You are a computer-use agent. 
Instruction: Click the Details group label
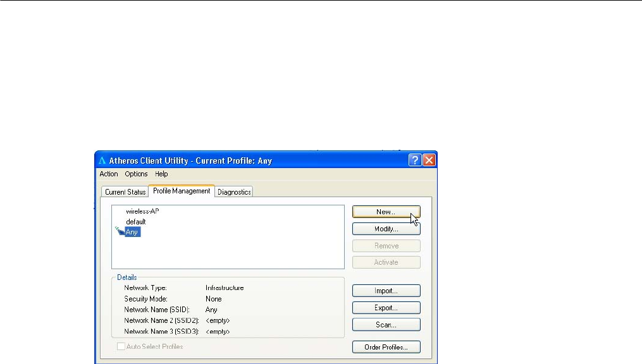(127, 277)
